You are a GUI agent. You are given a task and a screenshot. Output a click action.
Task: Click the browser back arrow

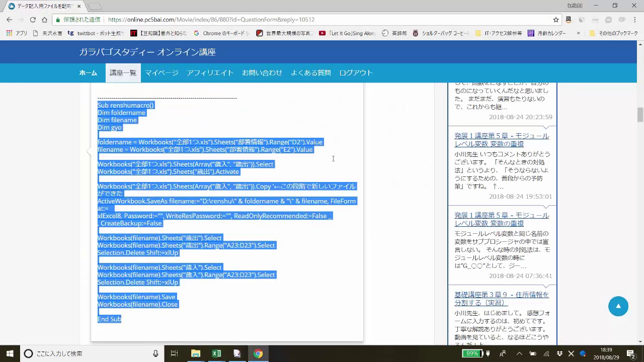coord(9,20)
